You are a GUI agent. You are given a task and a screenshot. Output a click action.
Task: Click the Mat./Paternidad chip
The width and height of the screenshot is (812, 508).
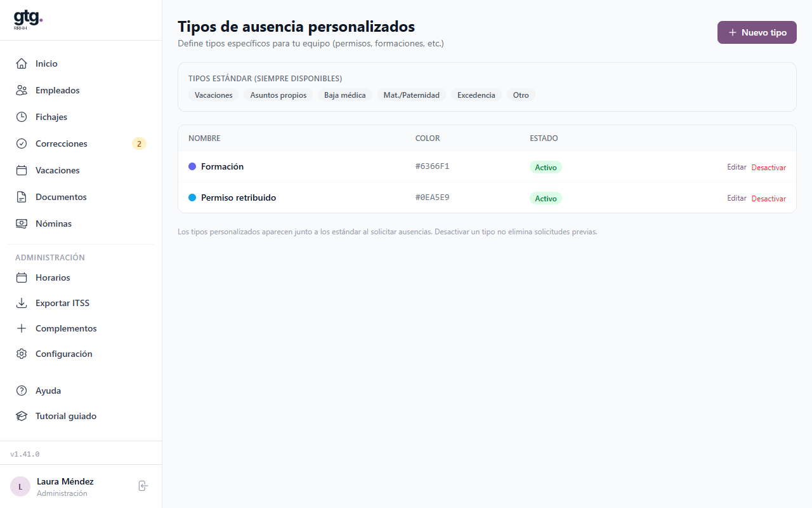(412, 95)
